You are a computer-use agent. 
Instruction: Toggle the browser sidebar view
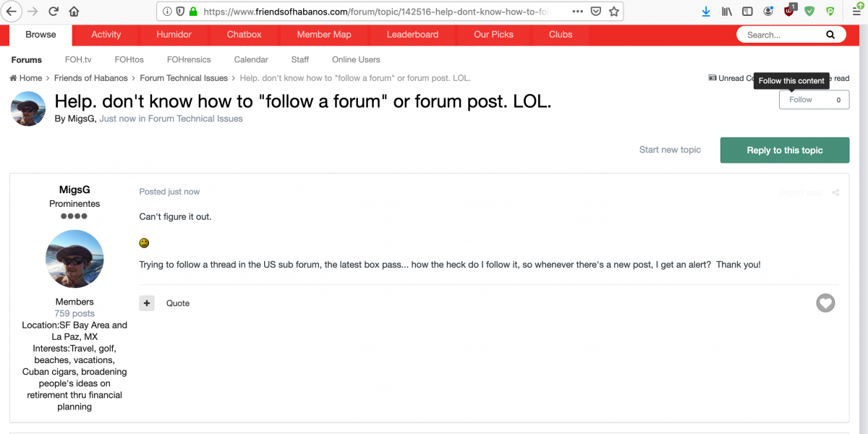[748, 12]
